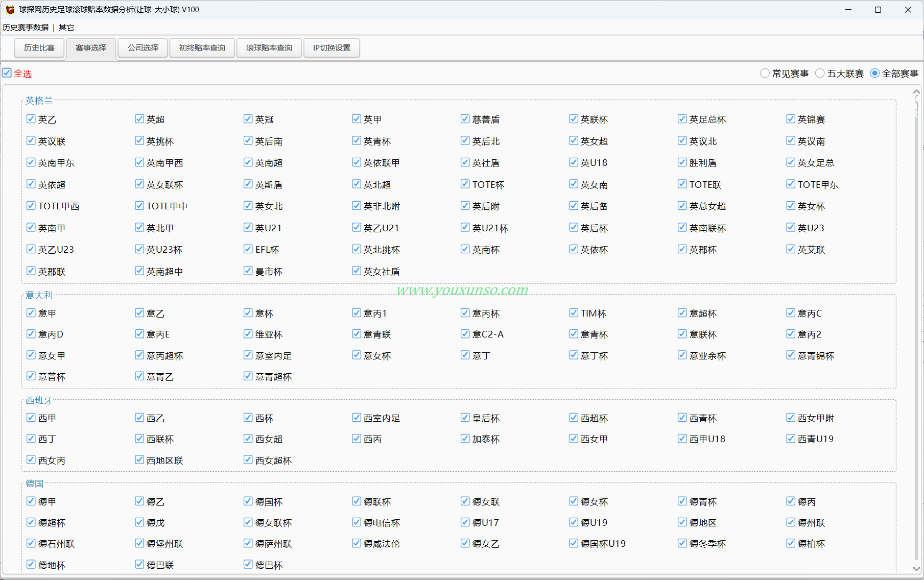Toggle the 德U17 checkbox

click(465, 522)
